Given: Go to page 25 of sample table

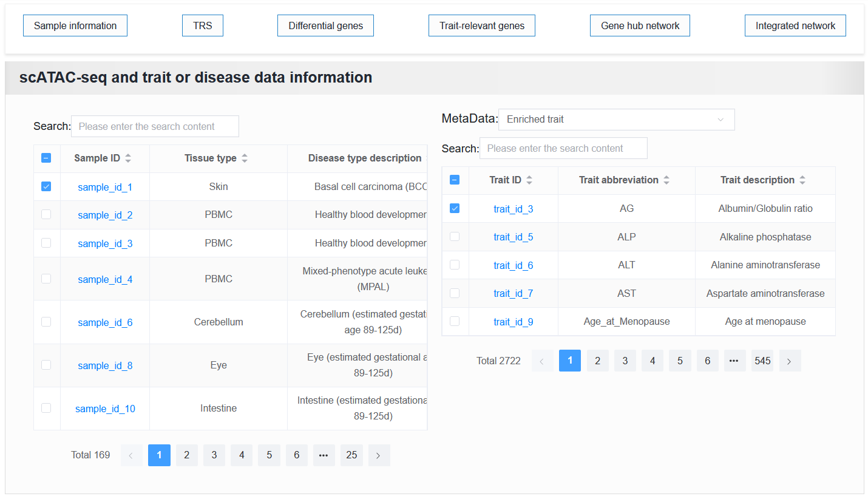Looking at the screenshot, I should click(352, 455).
